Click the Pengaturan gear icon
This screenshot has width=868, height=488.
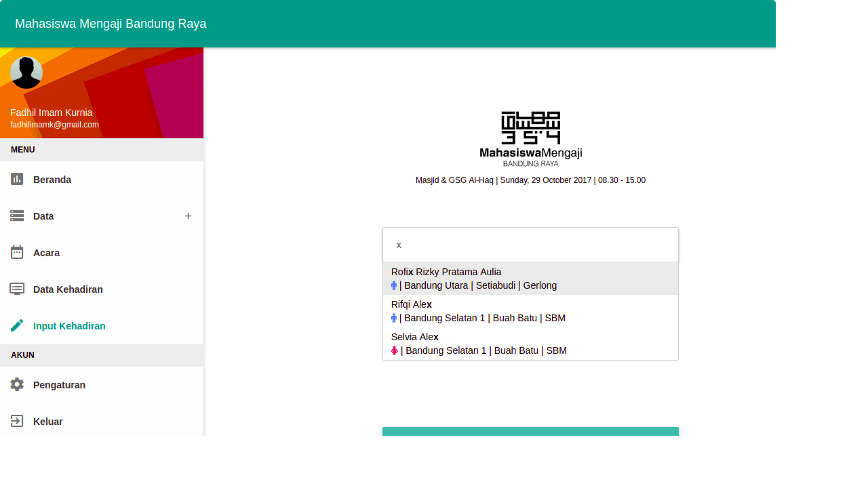point(17,384)
